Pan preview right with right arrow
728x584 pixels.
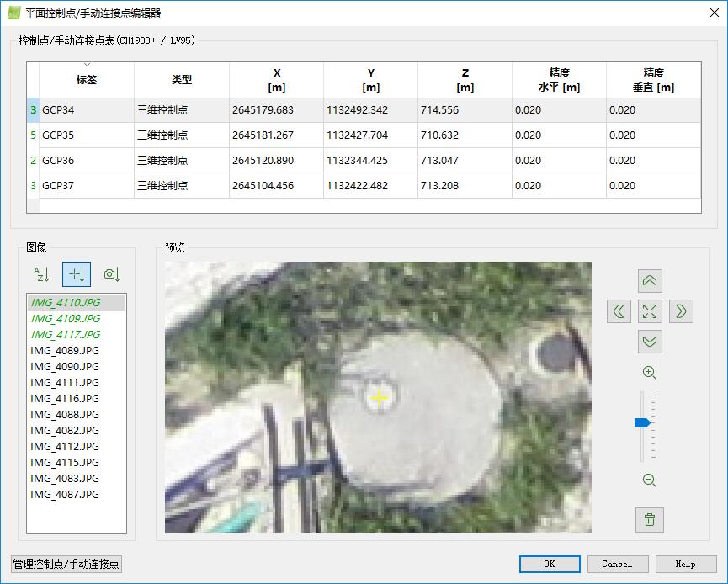681,311
